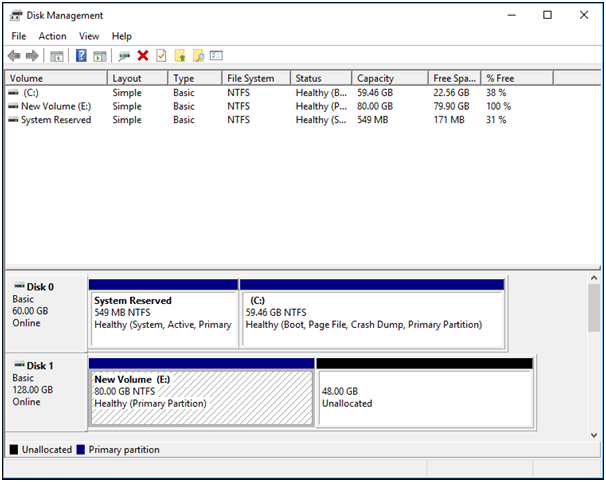606x482 pixels.
Task: Click the 549 MB capacity cell
Action: point(373,120)
